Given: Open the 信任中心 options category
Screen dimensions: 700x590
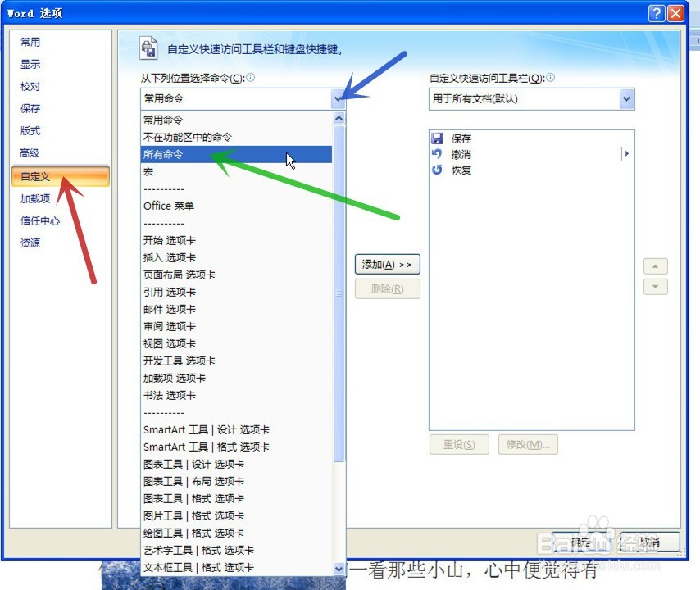Looking at the screenshot, I should (x=40, y=220).
